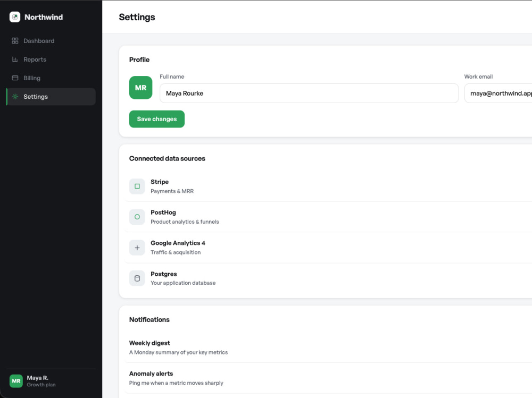Click the Work email input field
Viewport: 532px width, 398px height.
click(498, 93)
